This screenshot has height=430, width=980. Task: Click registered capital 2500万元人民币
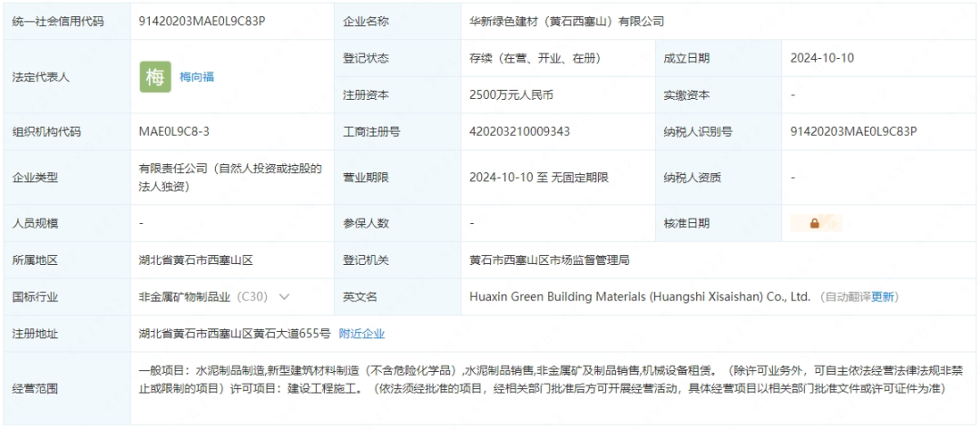pyautogui.click(x=511, y=95)
